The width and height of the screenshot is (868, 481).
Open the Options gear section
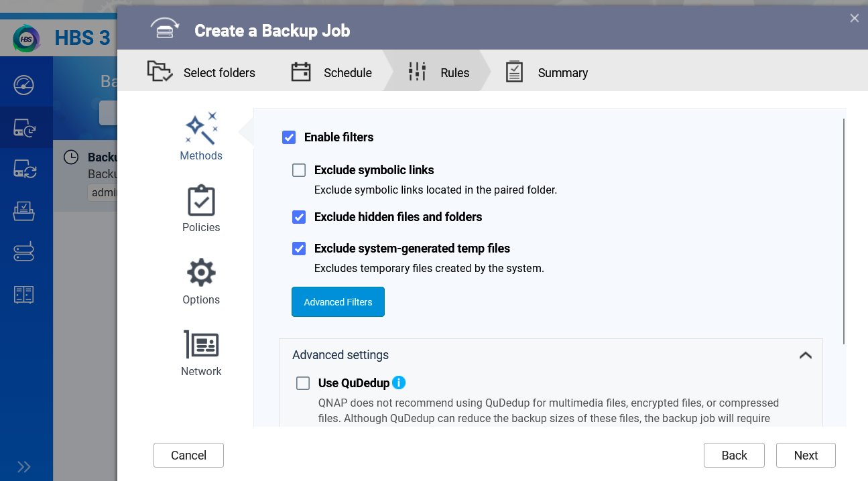pyautogui.click(x=201, y=281)
